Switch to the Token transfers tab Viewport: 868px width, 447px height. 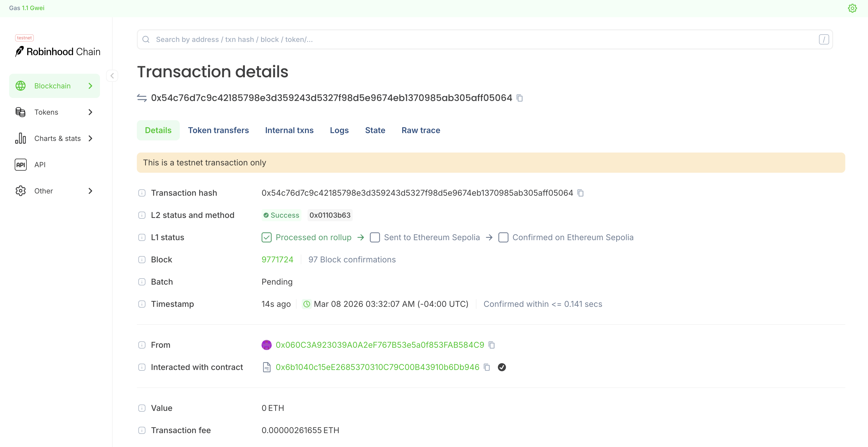tap(218, 131)
